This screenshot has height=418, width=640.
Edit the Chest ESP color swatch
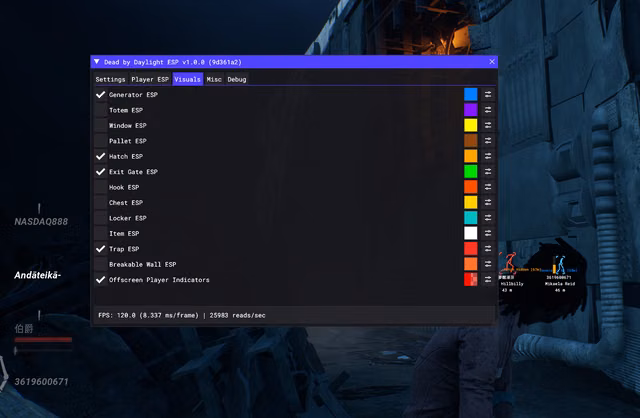[x=471, y=202]
